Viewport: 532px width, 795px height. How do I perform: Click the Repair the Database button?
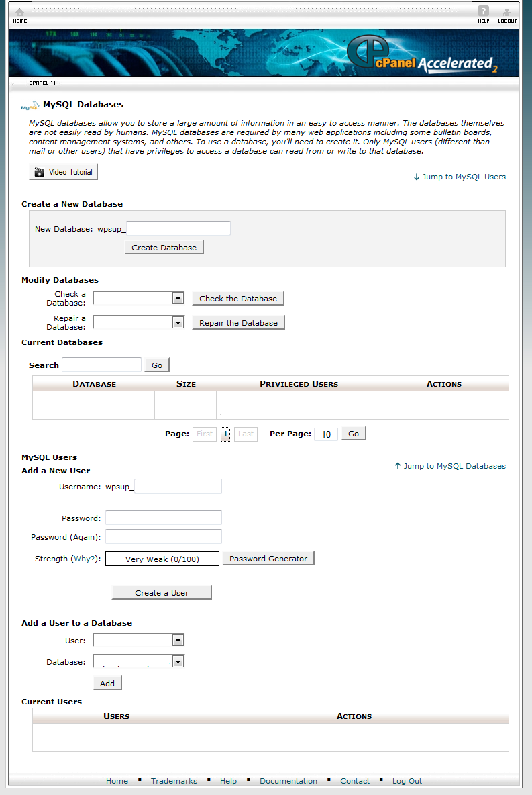pyautogui.click(x=238, y=323)
